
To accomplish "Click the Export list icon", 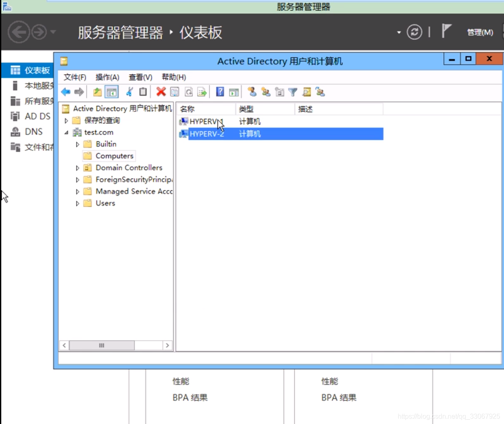I will pyautogui.click(x=202, y=92).
